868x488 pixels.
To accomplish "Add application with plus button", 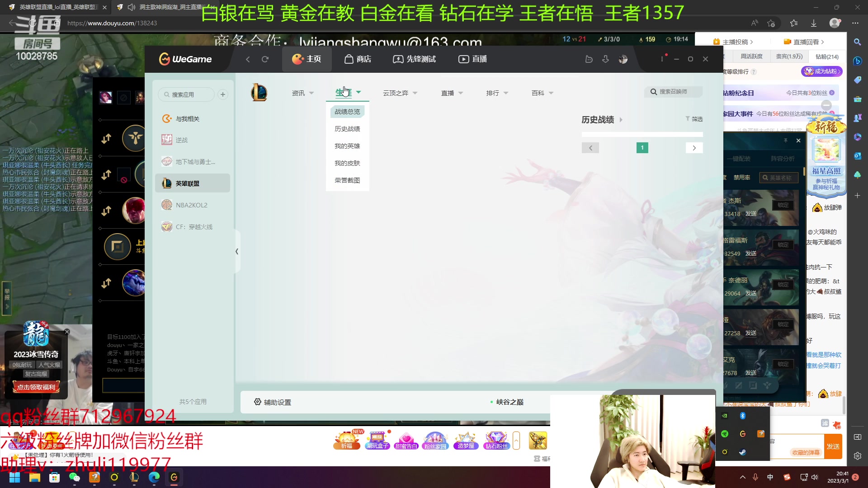I will (223, 94).
